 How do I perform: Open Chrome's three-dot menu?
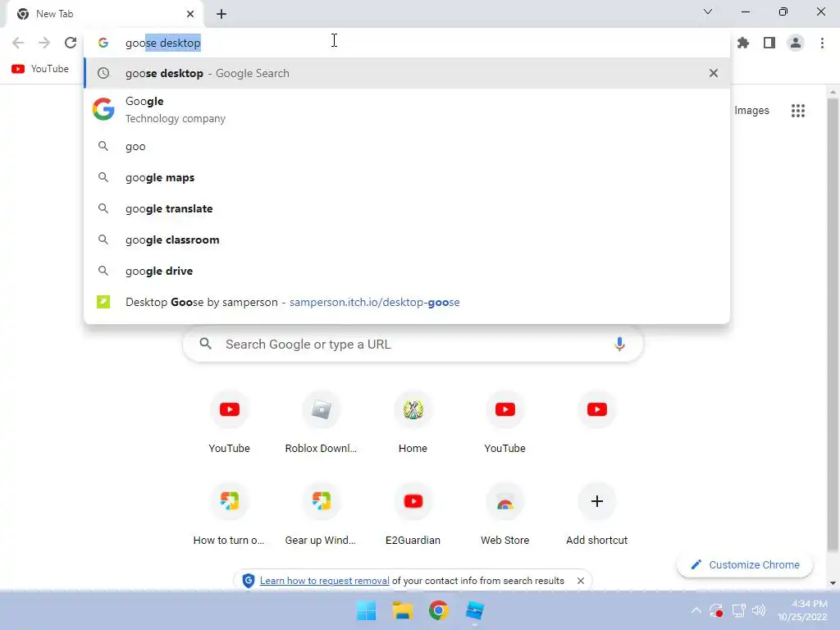tap(822, 43)
